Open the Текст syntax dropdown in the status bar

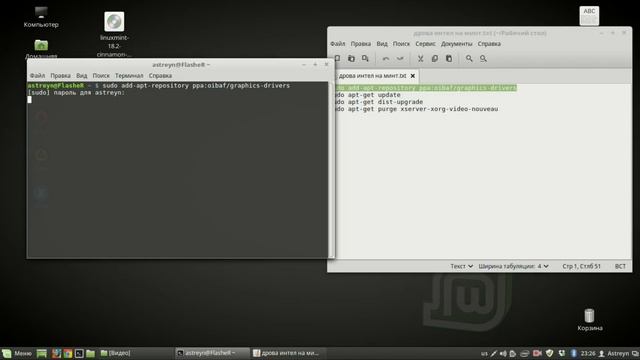pos(461,266)
